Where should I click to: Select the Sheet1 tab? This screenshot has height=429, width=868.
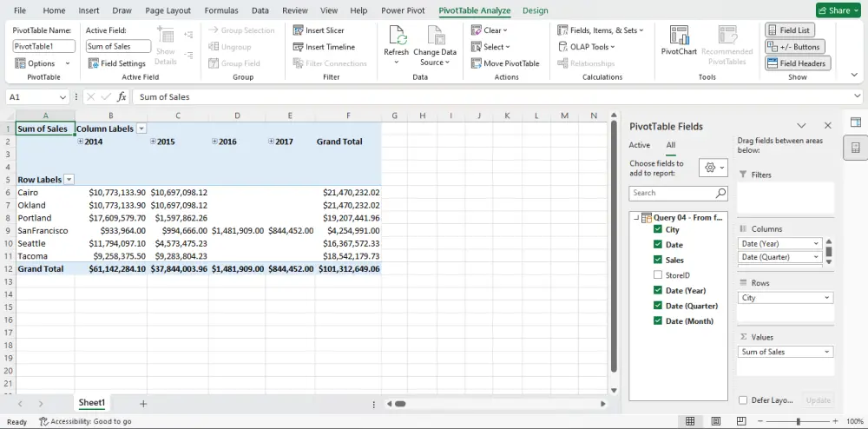(x=91, y=403)
